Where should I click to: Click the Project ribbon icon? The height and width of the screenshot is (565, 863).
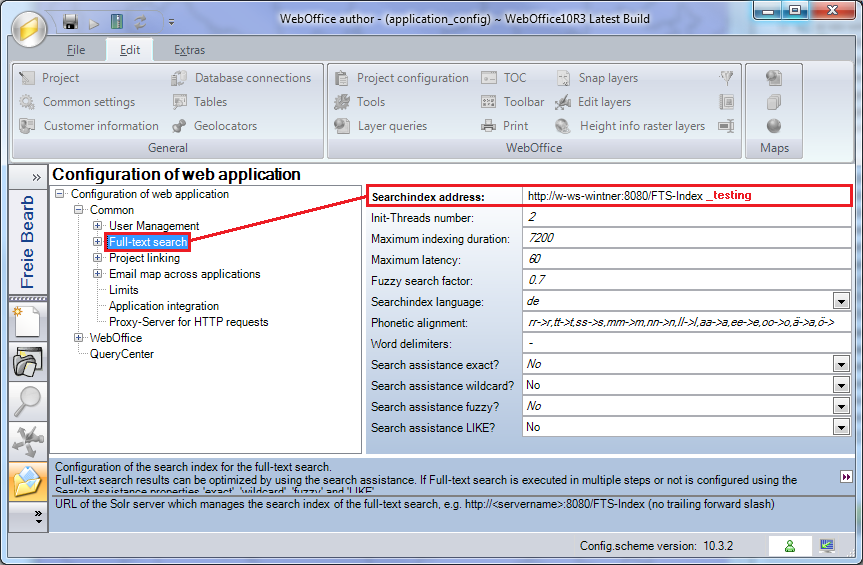coord(27,78)
